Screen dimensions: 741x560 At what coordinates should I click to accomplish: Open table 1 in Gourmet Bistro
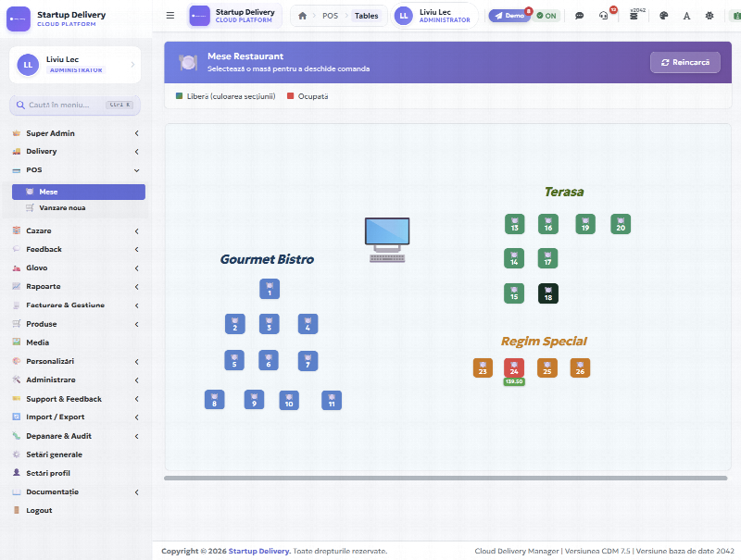270,289
